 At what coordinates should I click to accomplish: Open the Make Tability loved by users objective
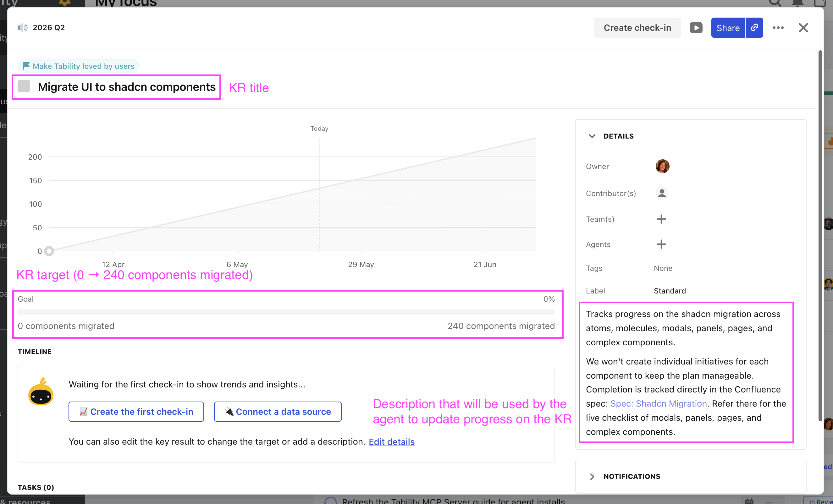click(79, 66)
